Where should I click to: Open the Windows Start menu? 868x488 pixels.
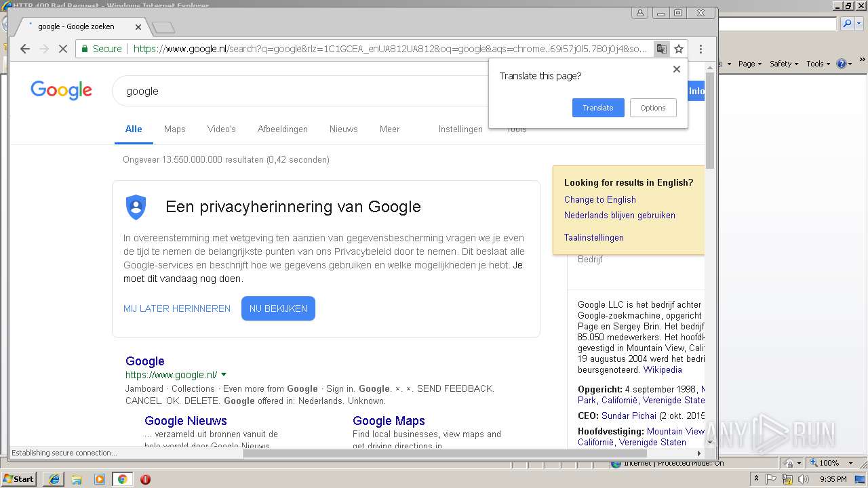point(18,479)
